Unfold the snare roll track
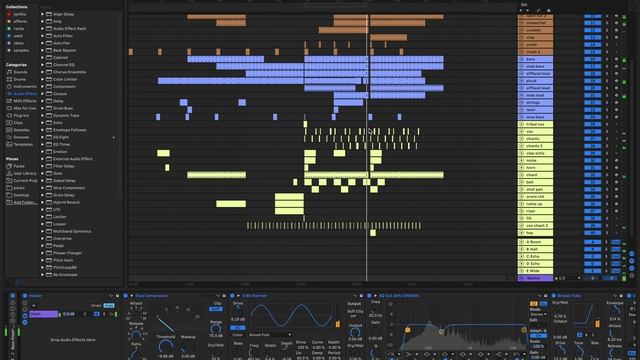The image size is (640, 360). point(522,197)
